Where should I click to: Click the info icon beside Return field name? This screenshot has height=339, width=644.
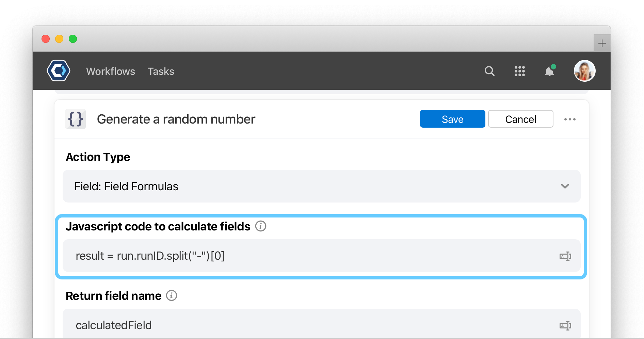(172, 296)
